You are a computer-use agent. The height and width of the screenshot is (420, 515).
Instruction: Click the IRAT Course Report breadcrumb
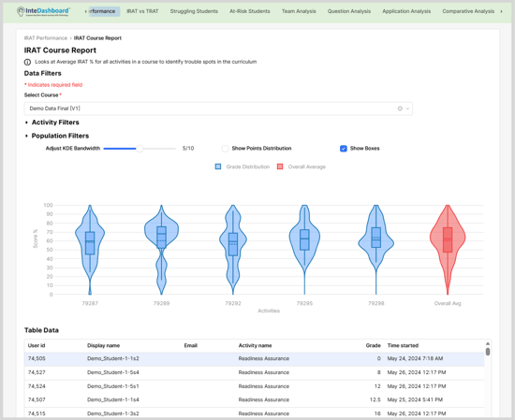97,38
